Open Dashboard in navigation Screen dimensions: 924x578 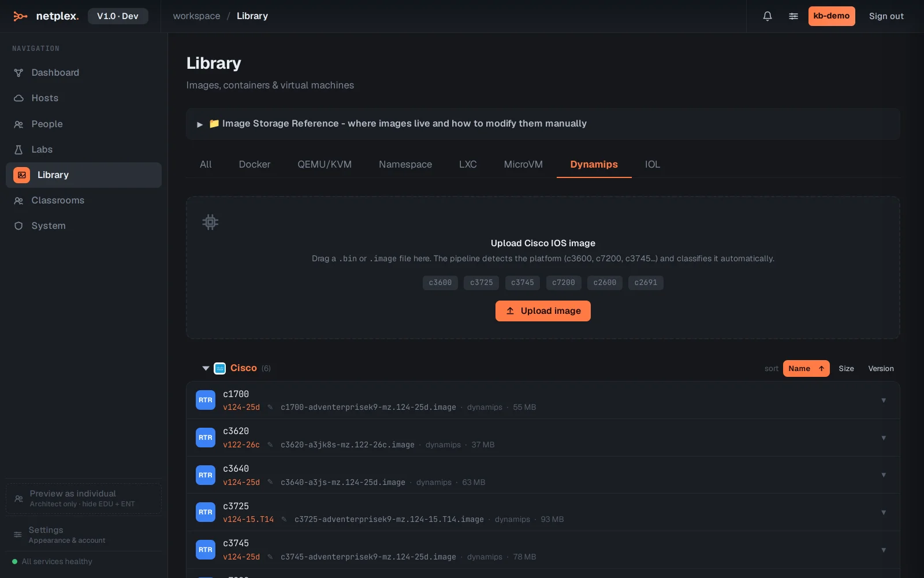(x=84, y=73)
